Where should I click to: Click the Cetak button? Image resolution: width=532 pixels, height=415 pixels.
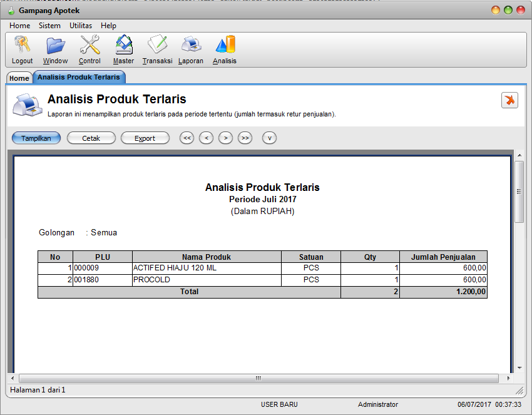coord(91,138)
